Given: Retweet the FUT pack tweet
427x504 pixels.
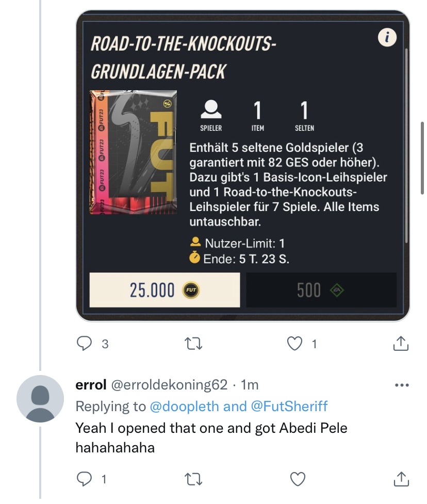Looking at the screenshot, I should pos(194,344).
